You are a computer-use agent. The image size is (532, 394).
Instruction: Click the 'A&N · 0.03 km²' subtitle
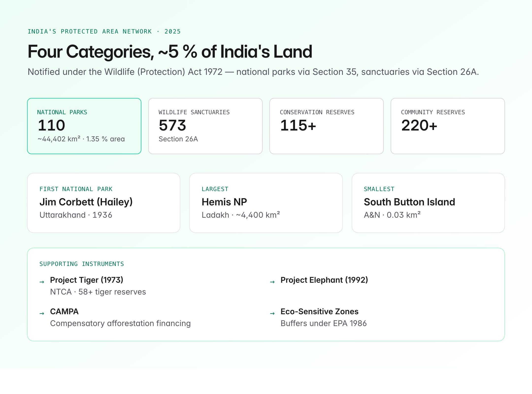pyautogui.click(x=392, y=215)
